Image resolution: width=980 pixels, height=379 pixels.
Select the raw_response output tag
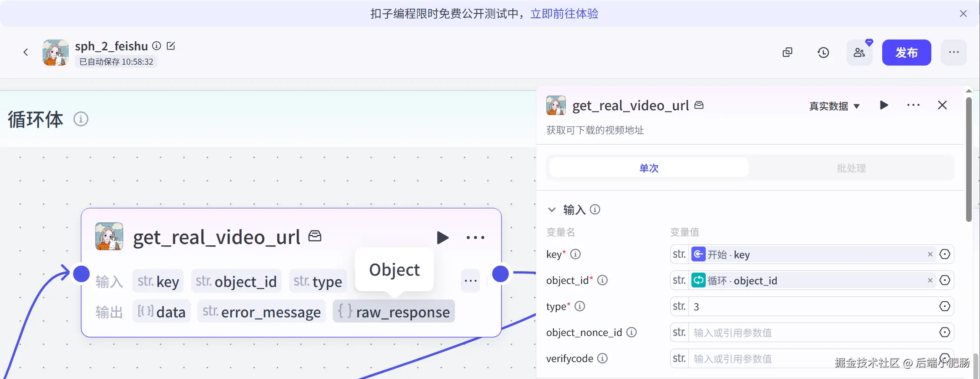coord(394,312)
